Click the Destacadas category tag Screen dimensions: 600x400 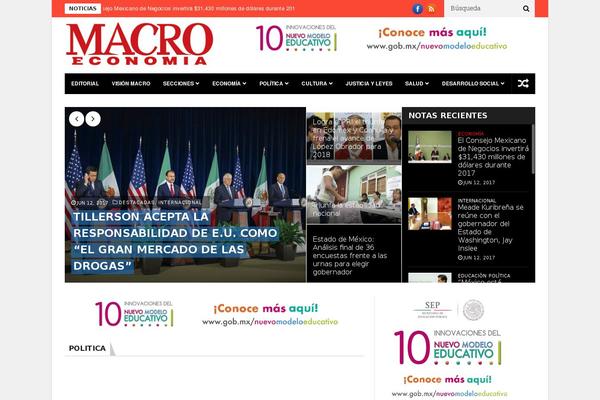pyautogui.click(x=136, y=202)
